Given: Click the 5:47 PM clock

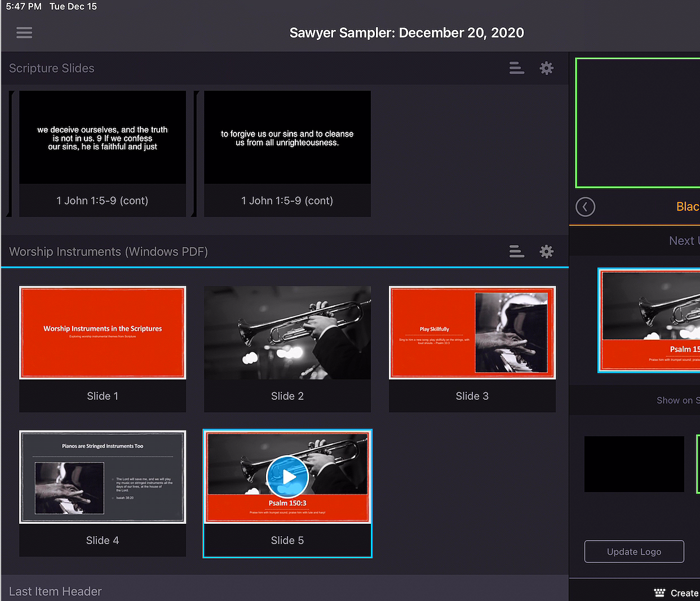Looking at the screenshot, I should click(24, 6).
